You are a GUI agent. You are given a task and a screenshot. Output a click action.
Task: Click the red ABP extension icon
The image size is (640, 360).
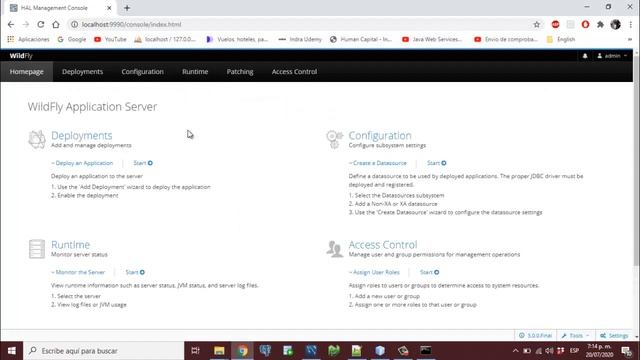(x=556, y=24)
